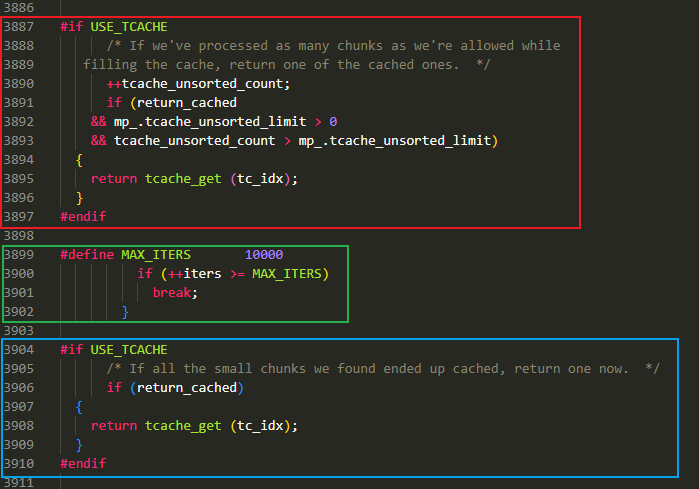
Task: Click line number 3911 at the bottom
Action: 21,482
